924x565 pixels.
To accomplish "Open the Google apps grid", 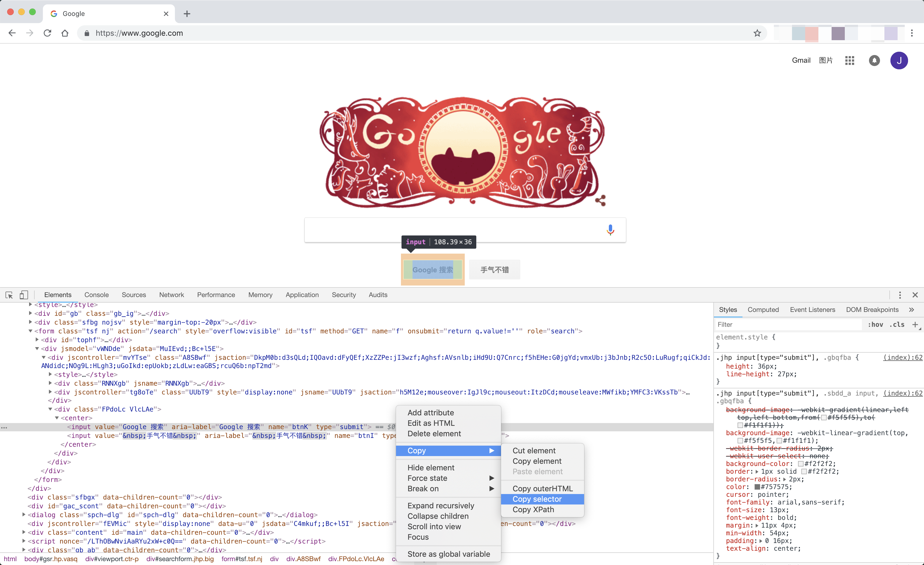I will click(849, 61).
